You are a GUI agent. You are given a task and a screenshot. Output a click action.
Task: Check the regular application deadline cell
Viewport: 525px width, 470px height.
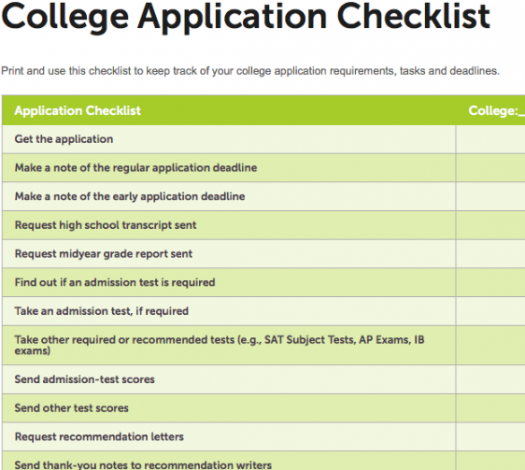(x=491, y=168)
